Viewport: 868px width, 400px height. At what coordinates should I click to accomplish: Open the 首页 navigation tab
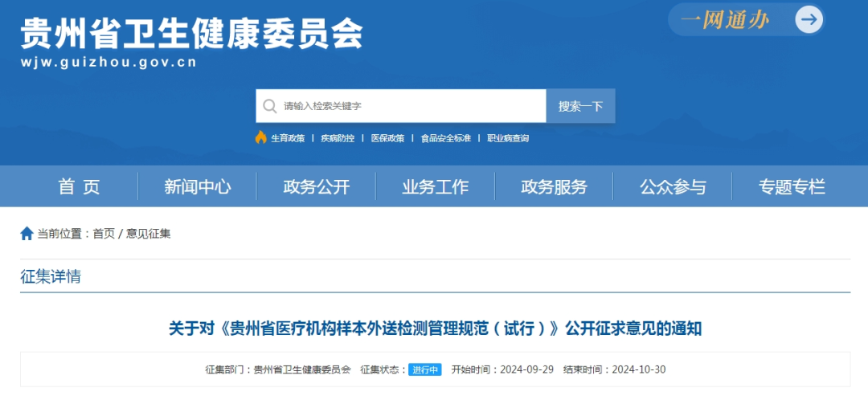pos(79,187)
